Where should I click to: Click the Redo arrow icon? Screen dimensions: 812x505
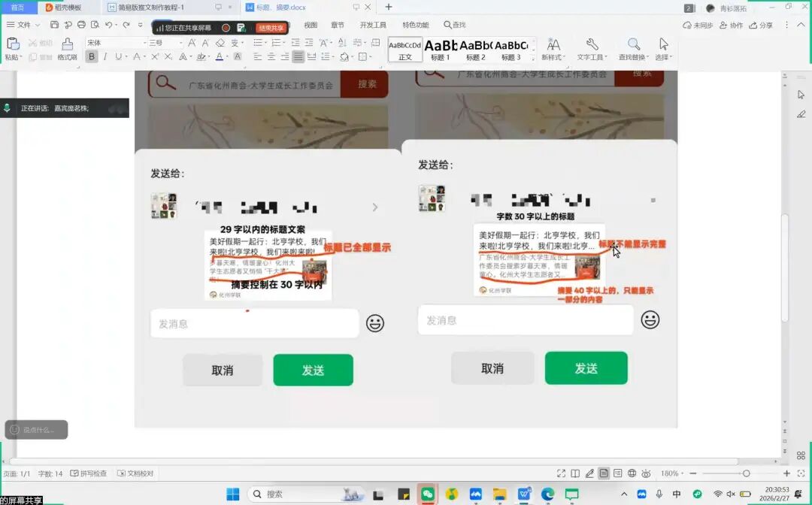pos(126,25)
